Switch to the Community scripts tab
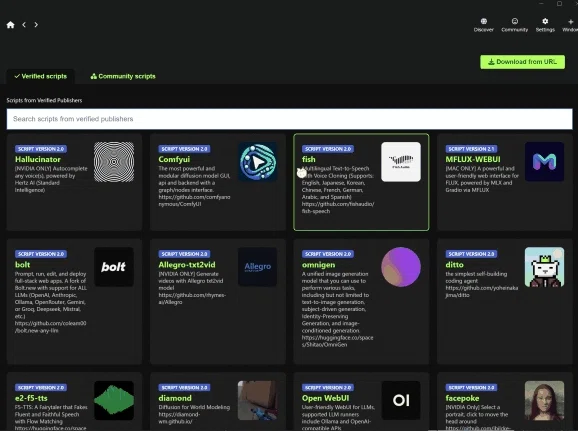578x431 pixels. (123, 76)
